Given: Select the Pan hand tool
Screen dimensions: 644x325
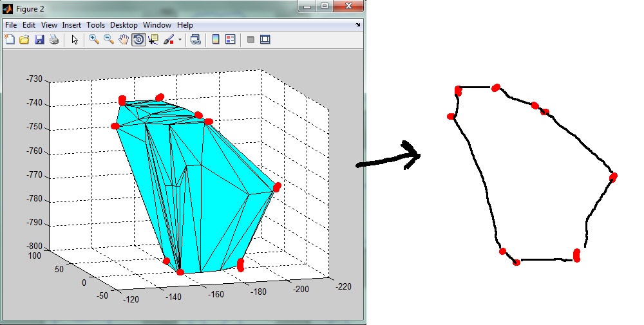Looking at the screenshot, I should (x=124, y=40).
